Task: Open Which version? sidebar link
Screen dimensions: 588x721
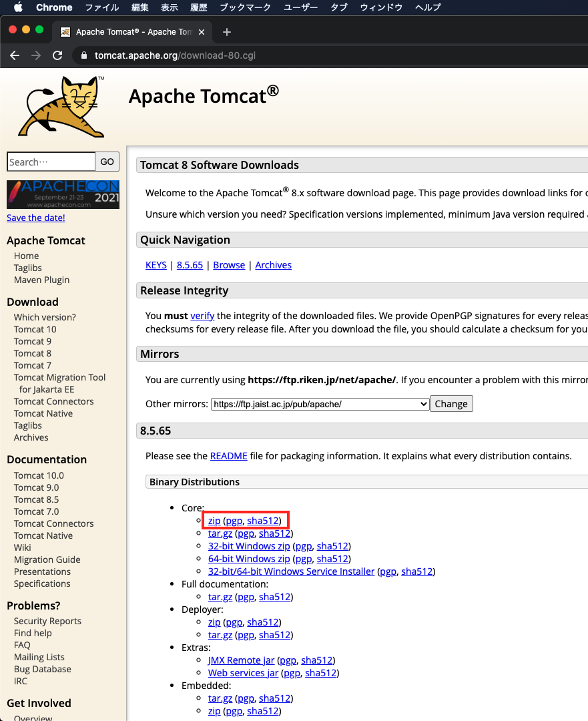Action: [45, 317]
